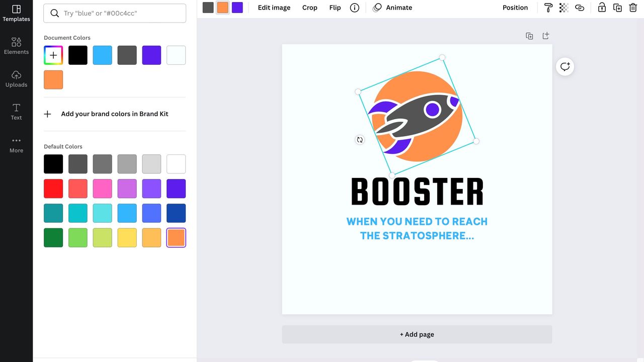
Task: Pick violet from Default Colors
Action: point(151,189)
